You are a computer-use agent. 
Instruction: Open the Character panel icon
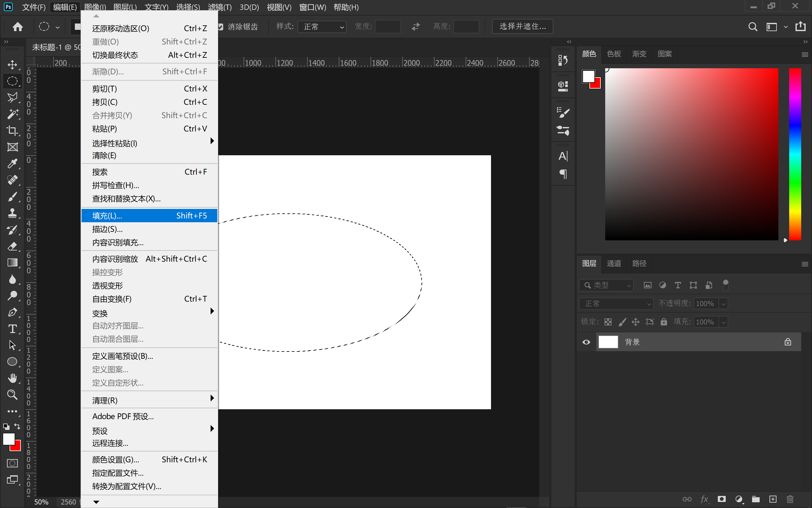(x=563, y=156)
